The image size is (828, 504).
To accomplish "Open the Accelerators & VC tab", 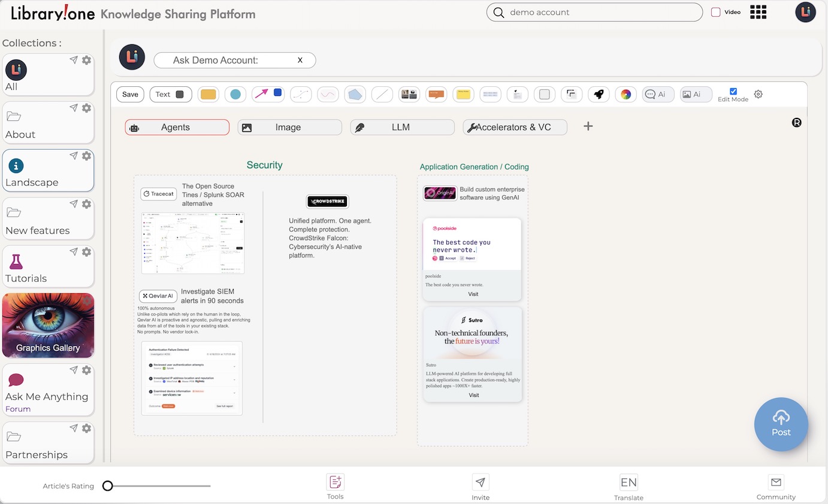I will (x=515, y=127).
